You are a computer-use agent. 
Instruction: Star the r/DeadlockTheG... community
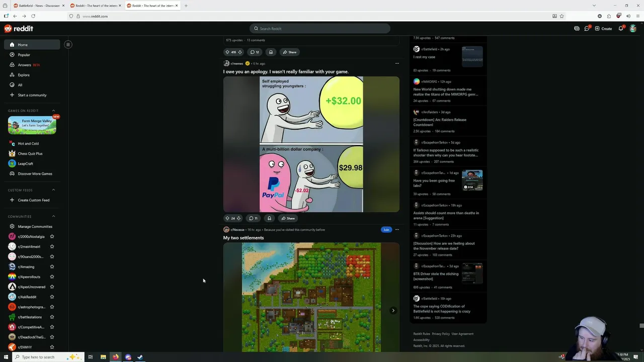point(52,337)
